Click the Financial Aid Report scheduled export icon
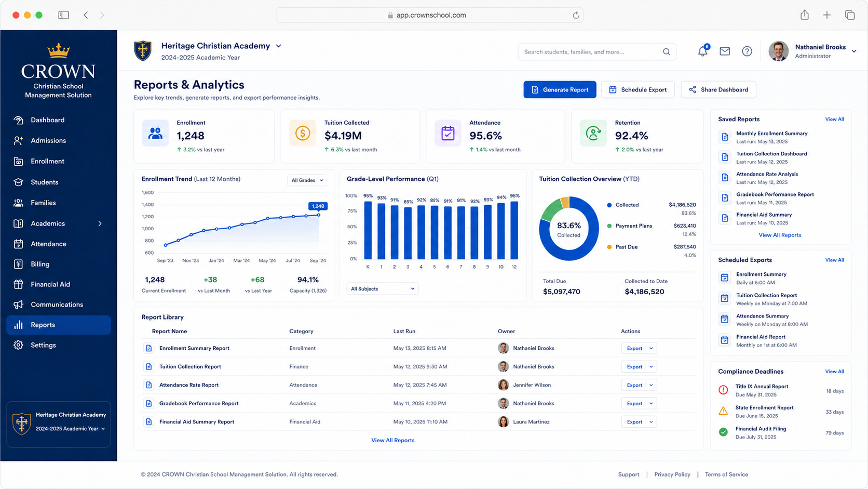The image size is (868, 489). pyautogui.click(x=725, y=340)
